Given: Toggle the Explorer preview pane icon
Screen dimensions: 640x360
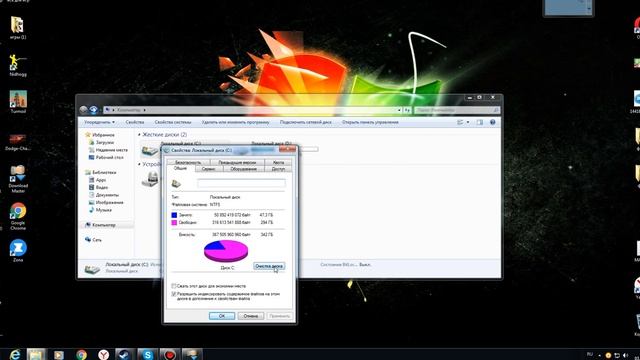Looking at the screenshot, I should (480, 122).
